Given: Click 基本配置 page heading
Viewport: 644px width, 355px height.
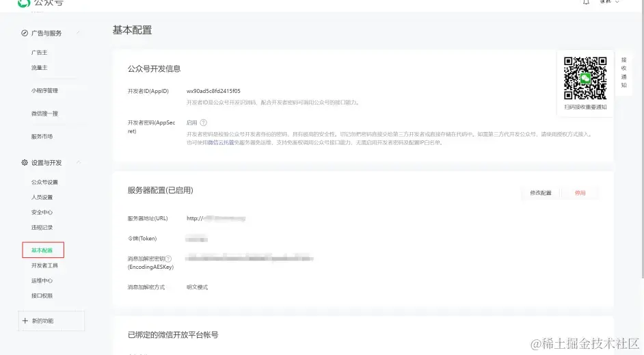Looking at the screenshot, I should 132,30.
